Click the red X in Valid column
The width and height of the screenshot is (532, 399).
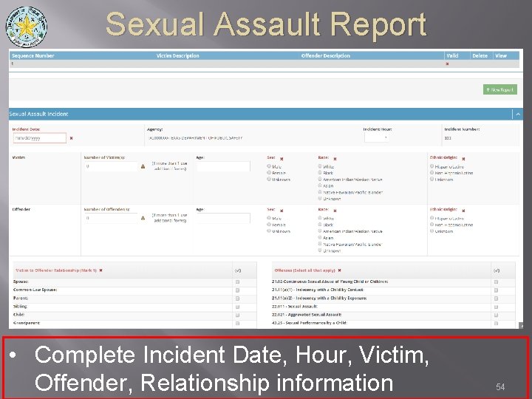(447, 64)
